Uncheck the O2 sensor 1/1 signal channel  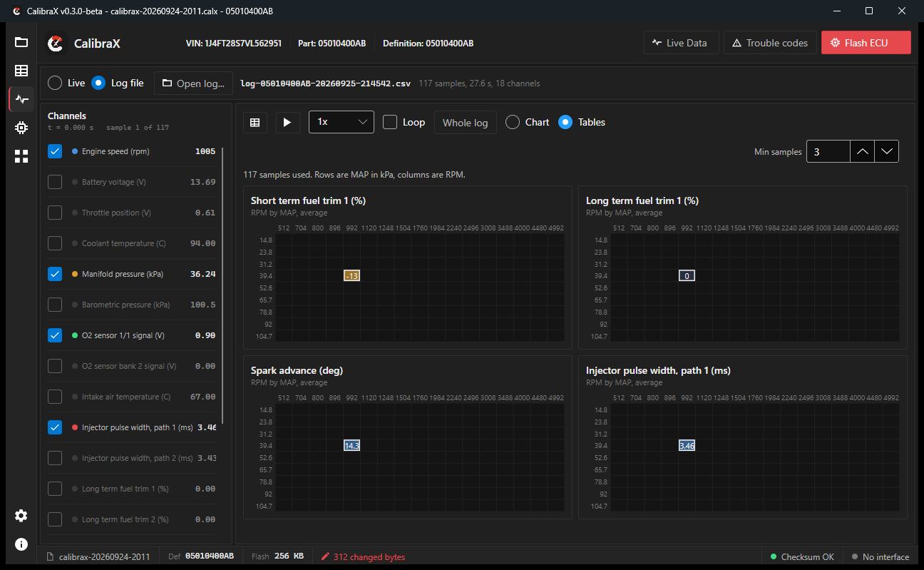(55, 335)
